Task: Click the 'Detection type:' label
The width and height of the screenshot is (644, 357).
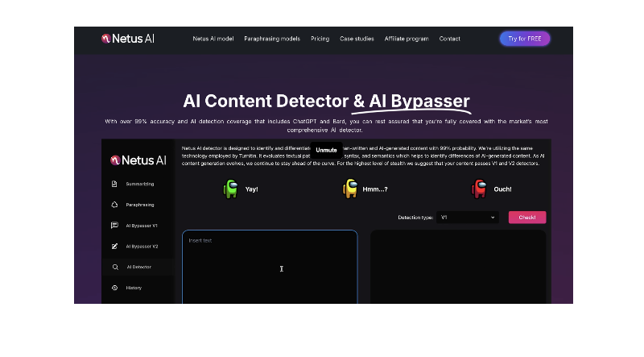Action: (415, 218)
